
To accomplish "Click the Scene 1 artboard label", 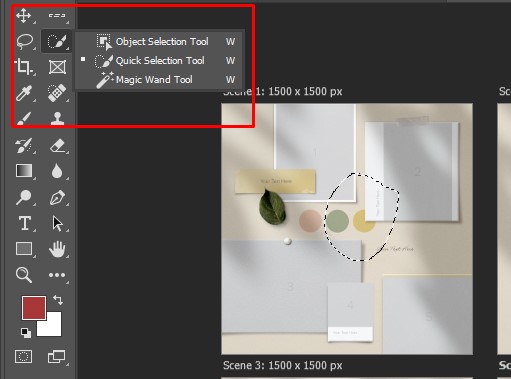I will [283, 92].
